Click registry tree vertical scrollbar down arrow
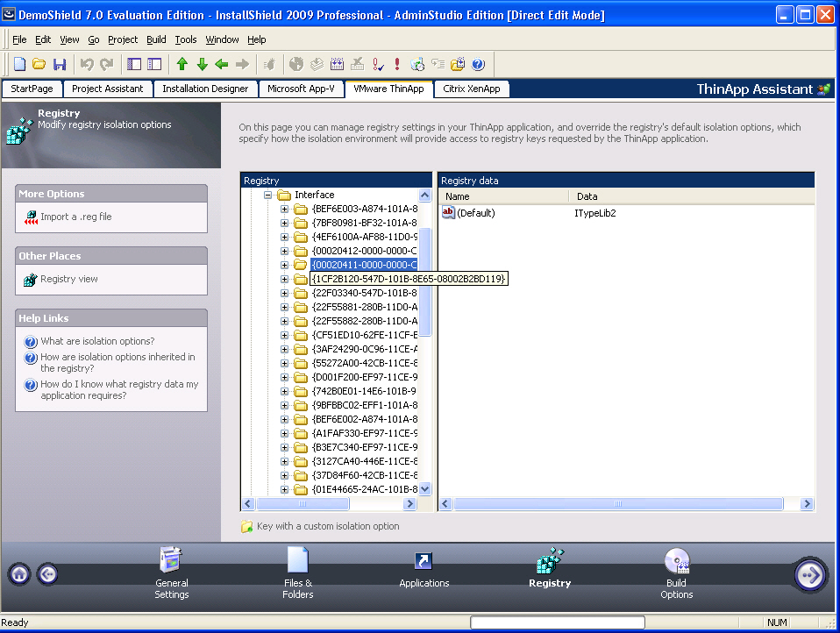Viewport: 840px width, 633px height. [x=425, y=489]
